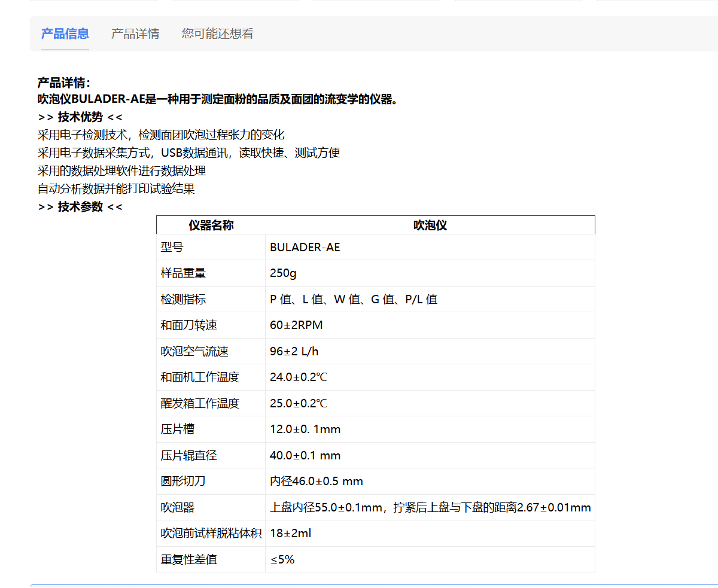Select the 和面机工作温度 row label
The image size is (718, 588).
[200, 377]
